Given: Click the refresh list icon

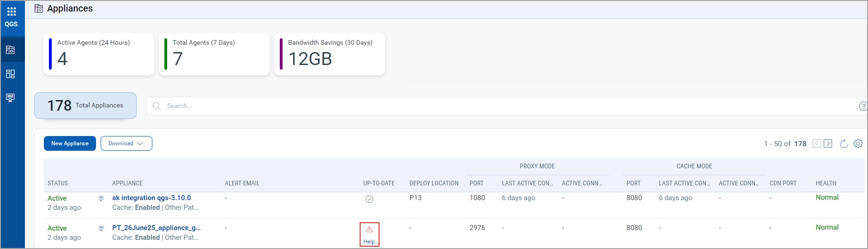Looking at the screenshot, I should 844,144.
